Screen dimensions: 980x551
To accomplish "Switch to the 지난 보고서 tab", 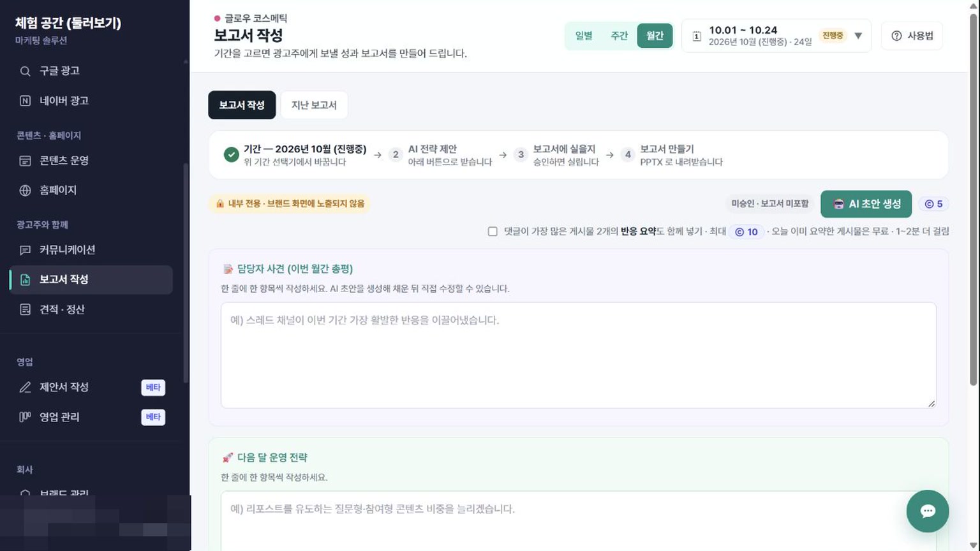I will pos(314,105).
